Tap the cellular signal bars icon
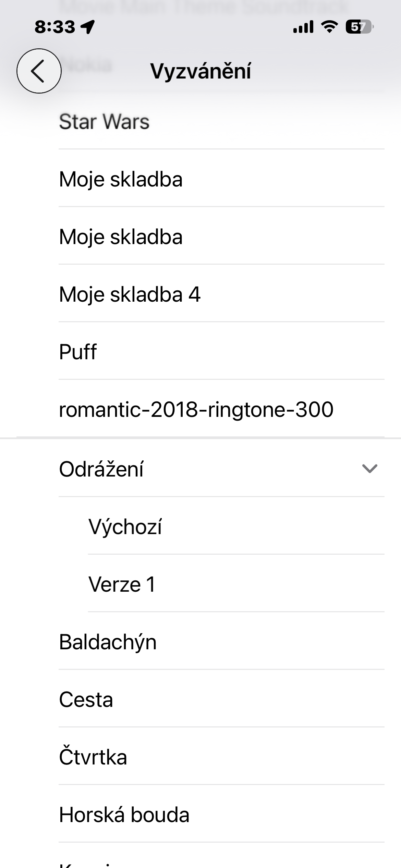This screenshot has width=401, height=868. tap(303, 27)
